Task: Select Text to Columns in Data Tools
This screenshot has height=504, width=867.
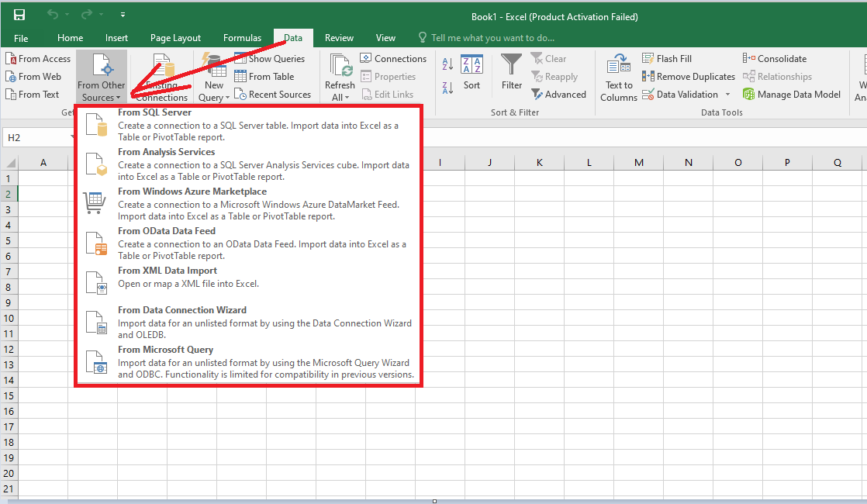Action: 618,76
